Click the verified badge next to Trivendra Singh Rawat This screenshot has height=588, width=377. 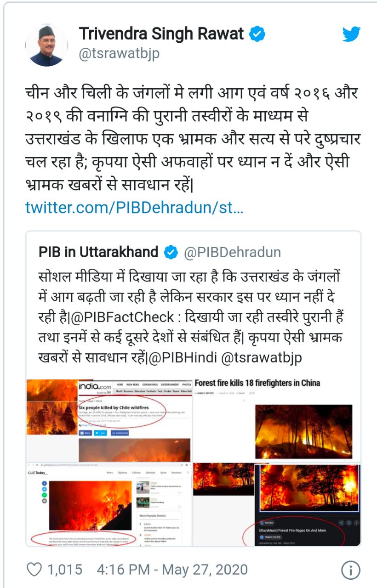[257, 34]
